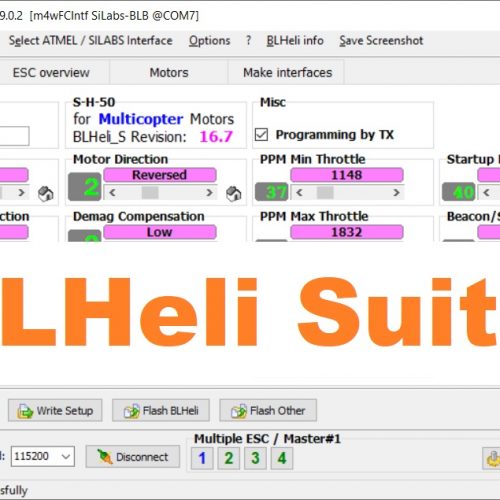
Task: Click PPM Min Throttle value 1148
Action: click(x=347, y=175)
